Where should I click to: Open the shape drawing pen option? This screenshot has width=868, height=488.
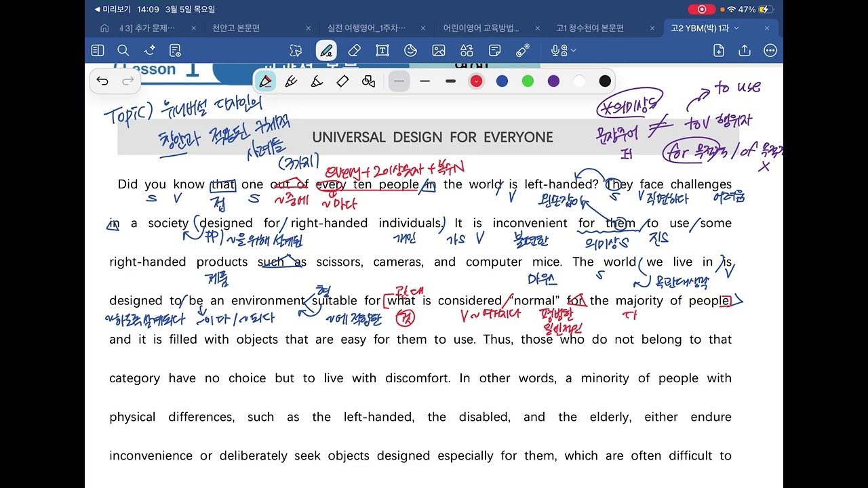368,81
